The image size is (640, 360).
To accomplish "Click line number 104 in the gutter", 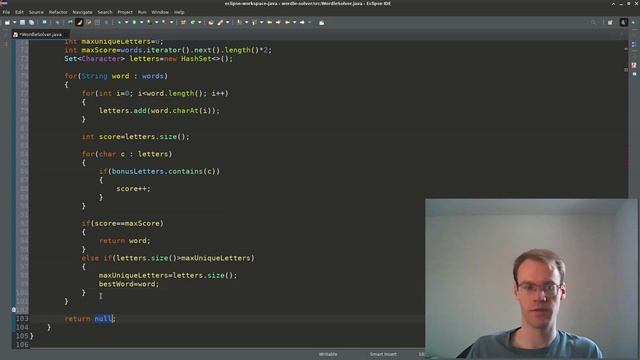I will pyautogui.click(x=22, y=327).
